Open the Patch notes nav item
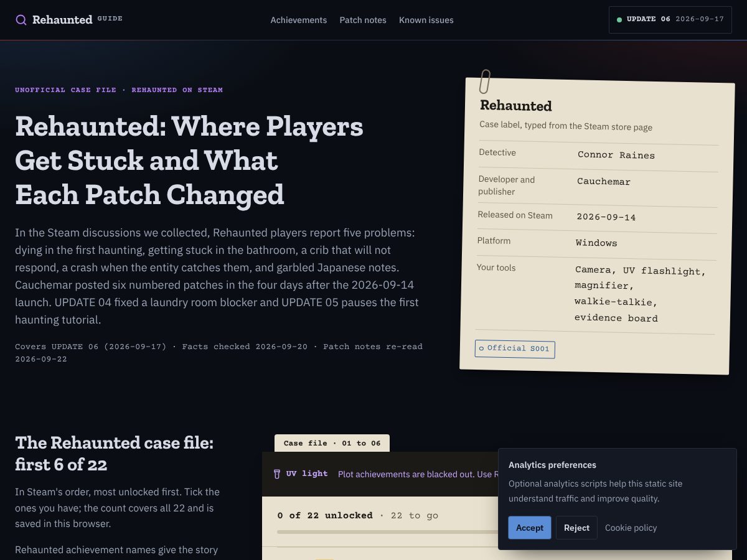The height and width of the screenshot is (560, 747). pos(363,20)
